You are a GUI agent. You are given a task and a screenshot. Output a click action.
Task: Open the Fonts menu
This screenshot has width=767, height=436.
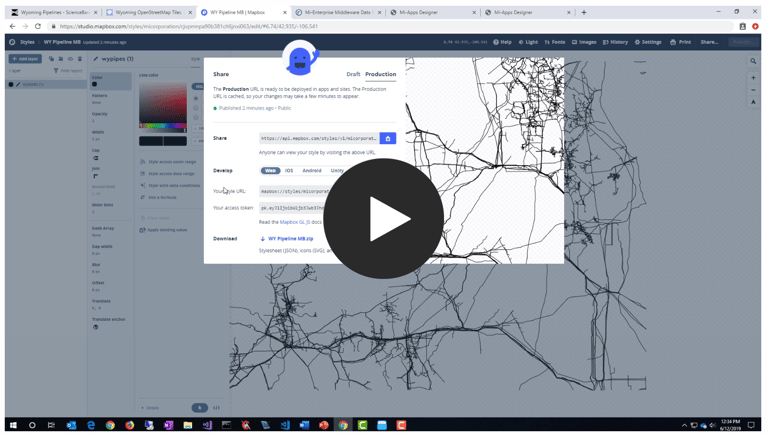(555, 42)
